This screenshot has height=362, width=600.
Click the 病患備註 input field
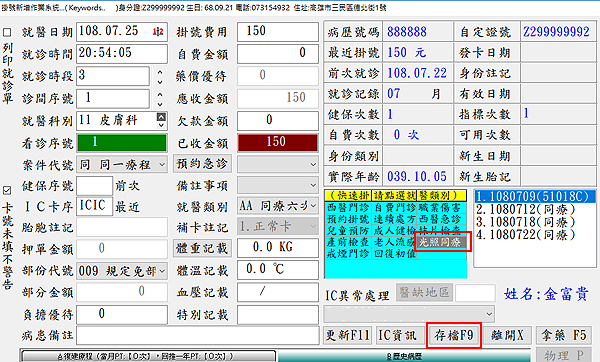tap(198, 336)
